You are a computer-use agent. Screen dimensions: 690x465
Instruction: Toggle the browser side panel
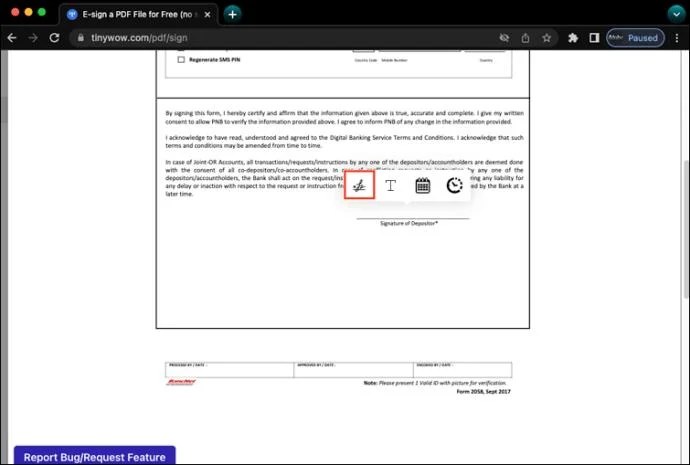(594, 38)
